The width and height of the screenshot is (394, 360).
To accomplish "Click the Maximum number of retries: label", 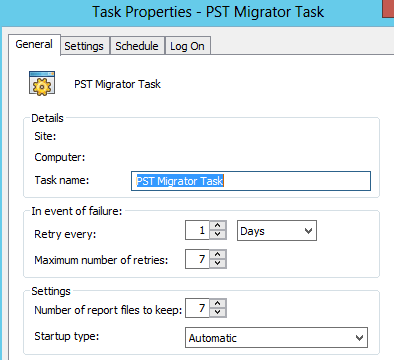I will click(101, 260).
